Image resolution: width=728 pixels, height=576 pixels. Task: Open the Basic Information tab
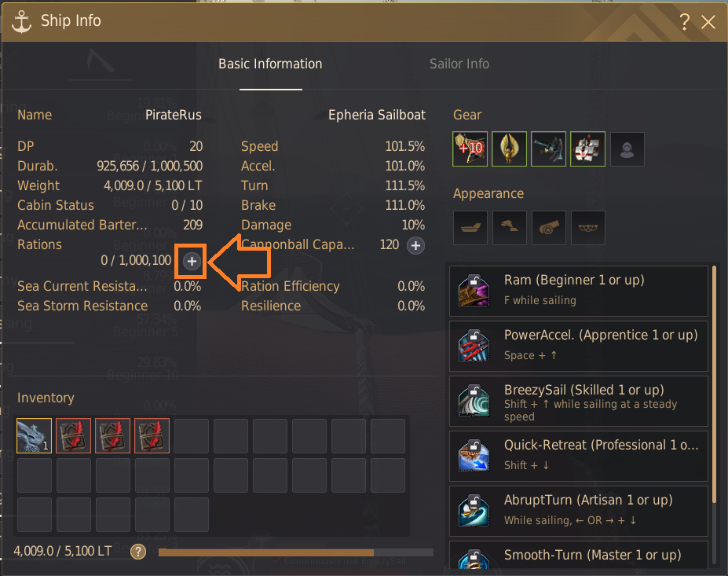(270, 64)
